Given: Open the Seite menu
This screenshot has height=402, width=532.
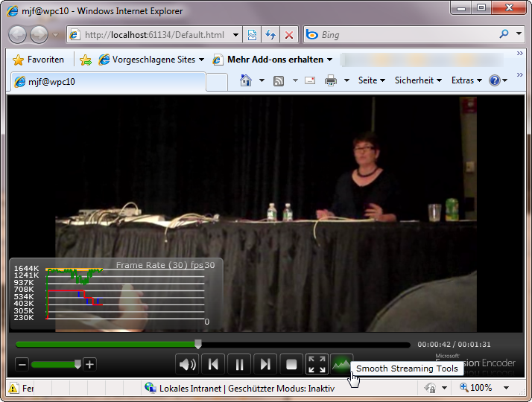Looking at the screenshot, I should coord(371,80).
